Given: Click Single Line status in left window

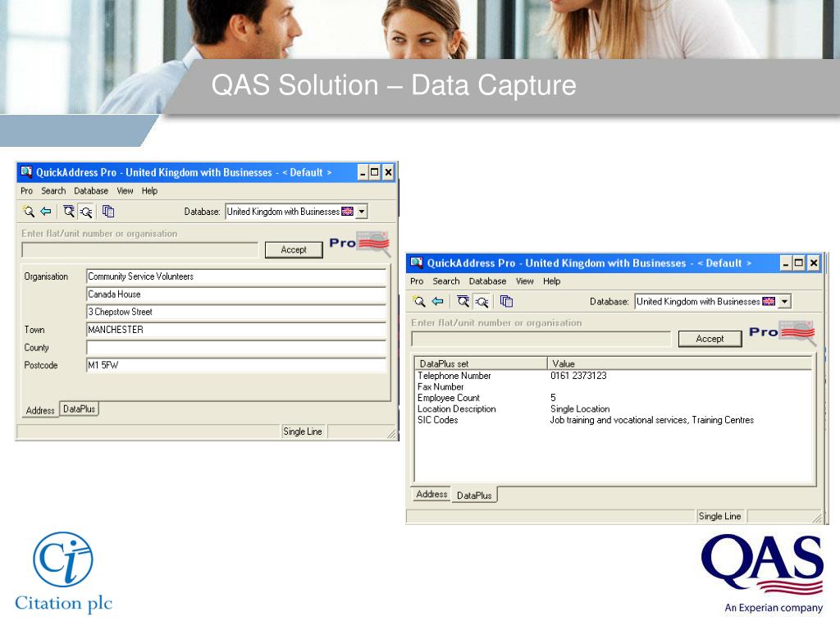Looking at the screenshot, I should point(303,431).
